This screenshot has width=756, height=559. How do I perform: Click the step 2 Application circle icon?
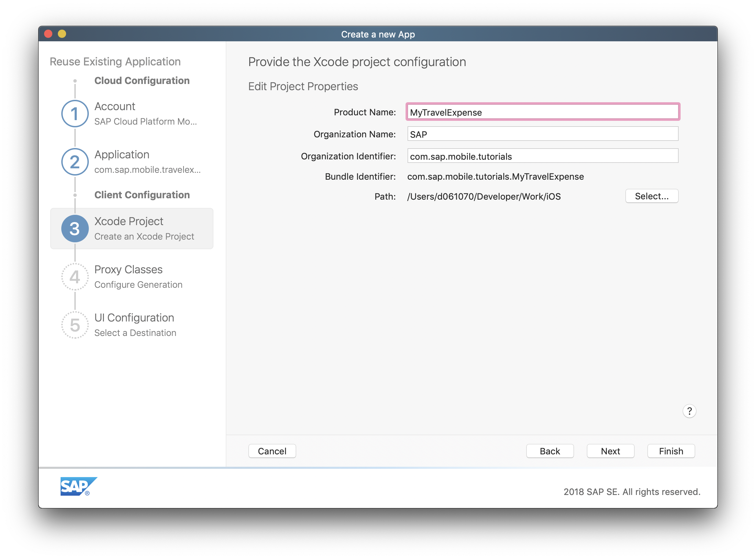(75, 162)
